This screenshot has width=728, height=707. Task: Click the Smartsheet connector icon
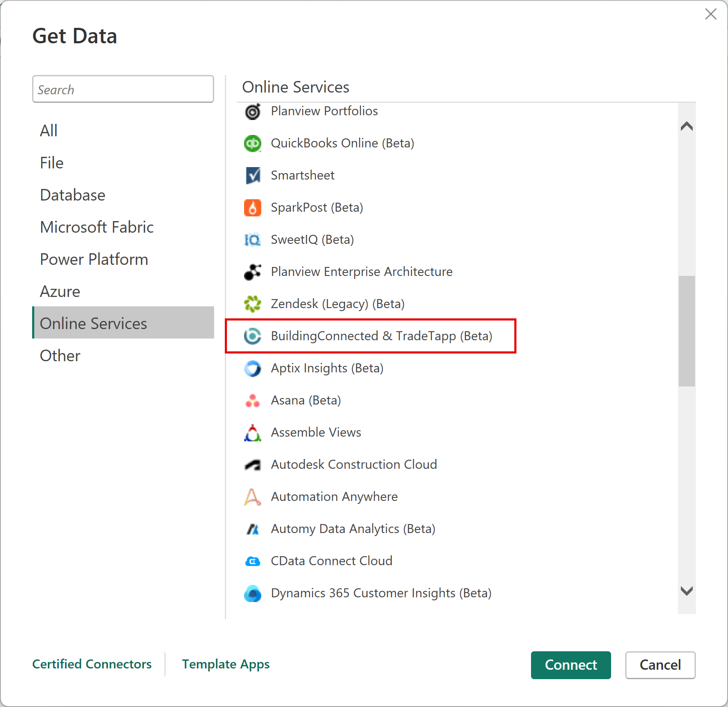(253, 175)
